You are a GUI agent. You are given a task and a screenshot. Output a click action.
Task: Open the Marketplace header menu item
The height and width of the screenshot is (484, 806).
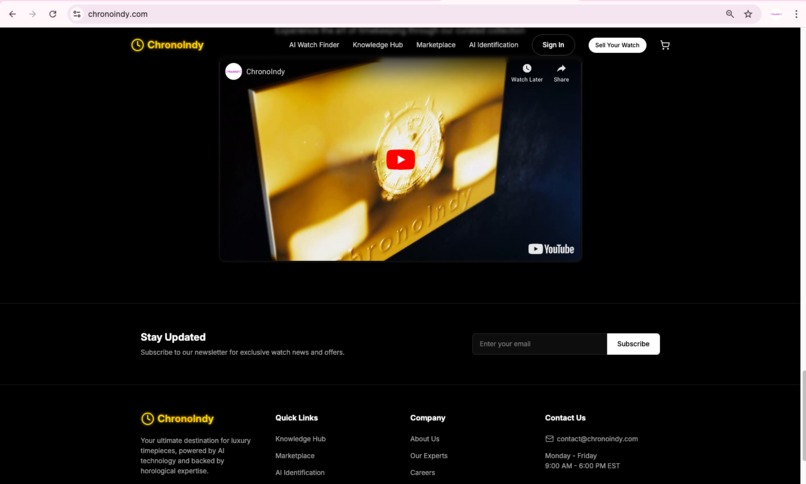pyautogui.click(x=436, y=45)
